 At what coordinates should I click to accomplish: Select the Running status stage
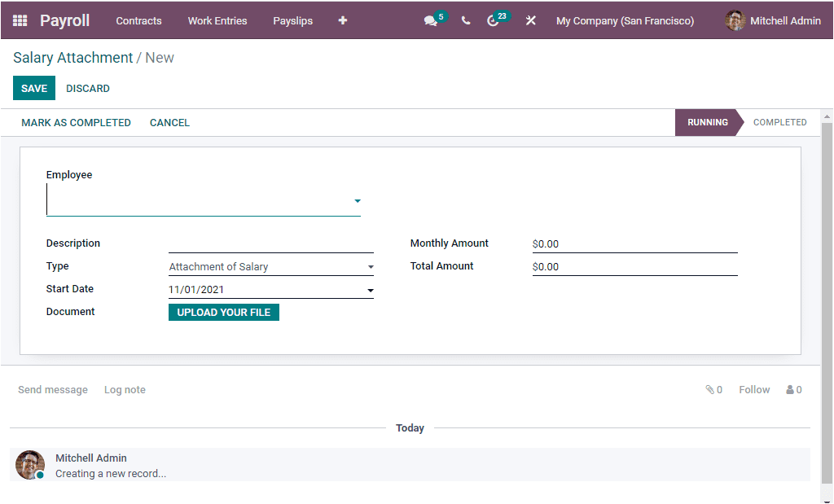[705, 122]
